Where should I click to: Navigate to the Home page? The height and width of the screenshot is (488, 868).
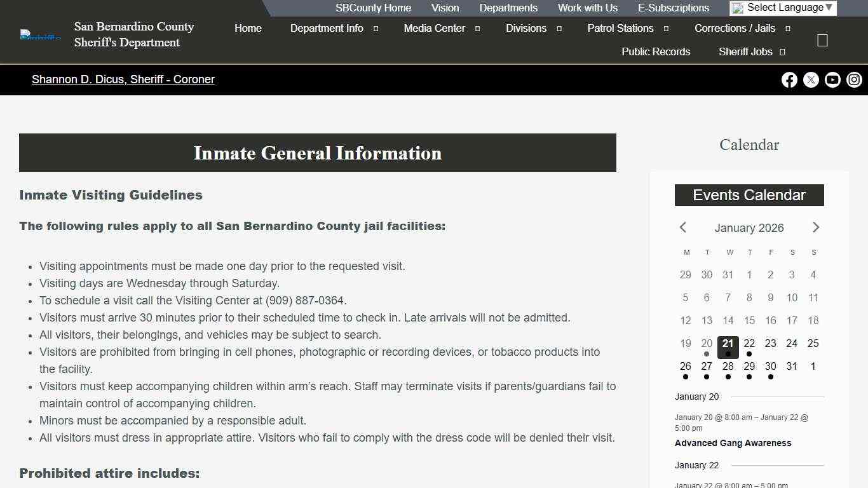(x=248, y=28)
